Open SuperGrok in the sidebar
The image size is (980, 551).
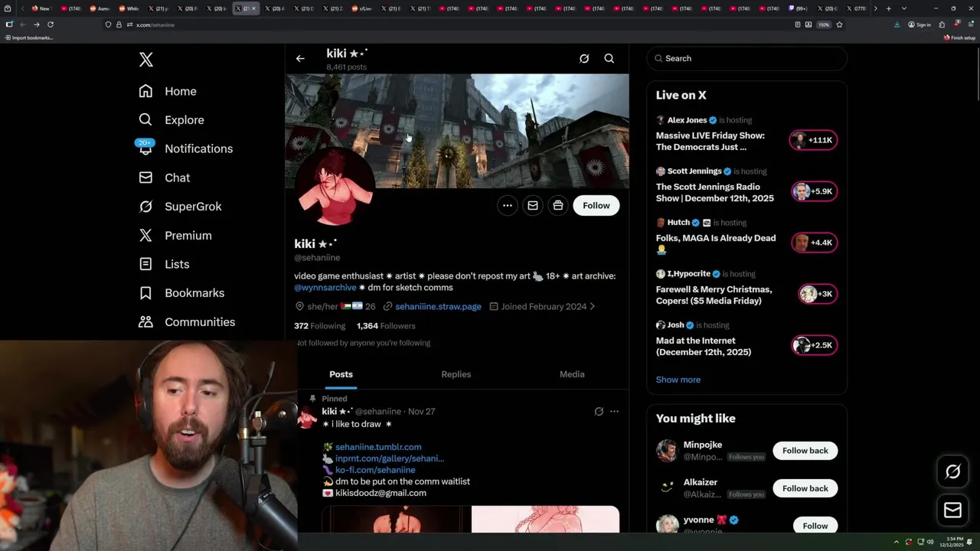click(180, 207)
